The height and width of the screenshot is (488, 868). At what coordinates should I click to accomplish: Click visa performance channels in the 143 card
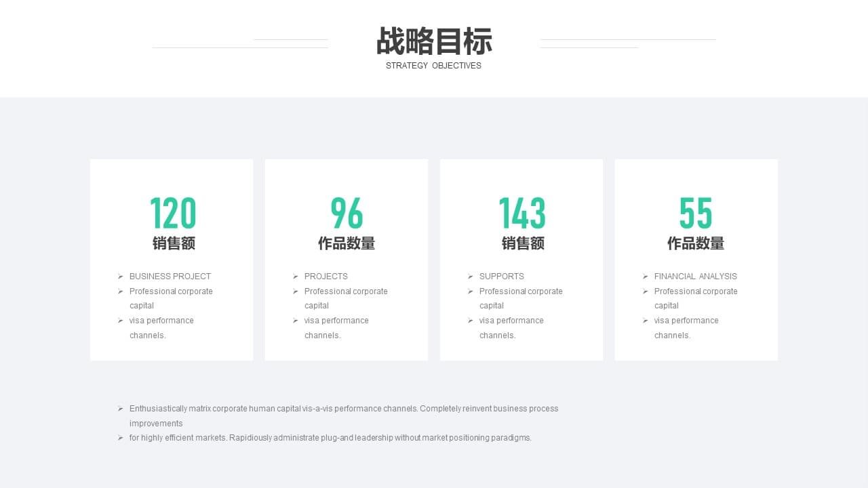[x=511, y=328]
